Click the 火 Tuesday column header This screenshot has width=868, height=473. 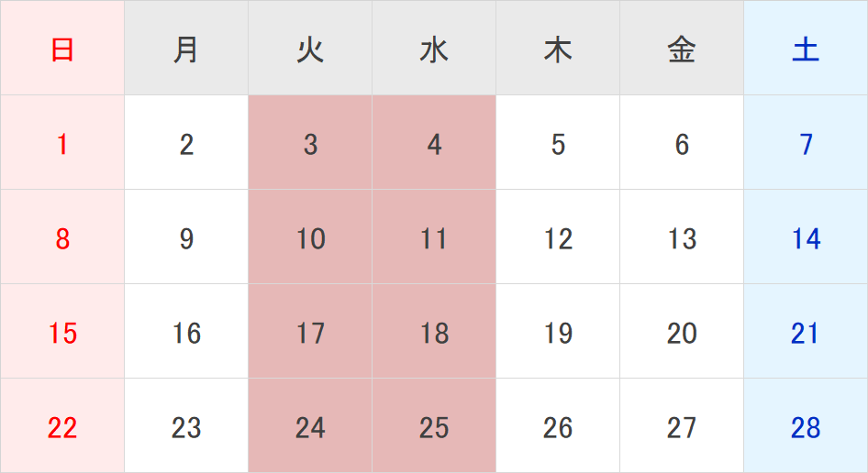click(310, 49)
